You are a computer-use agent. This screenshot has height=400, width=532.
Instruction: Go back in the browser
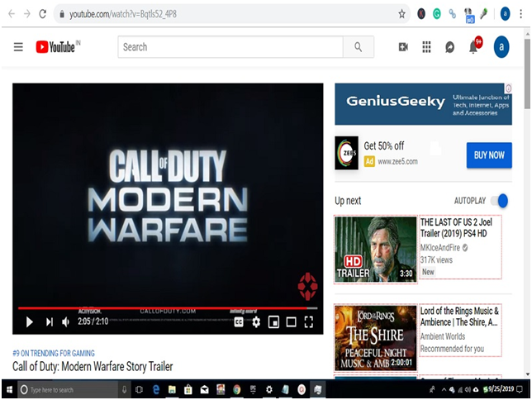pyautogui.click(x=12, y=14)
